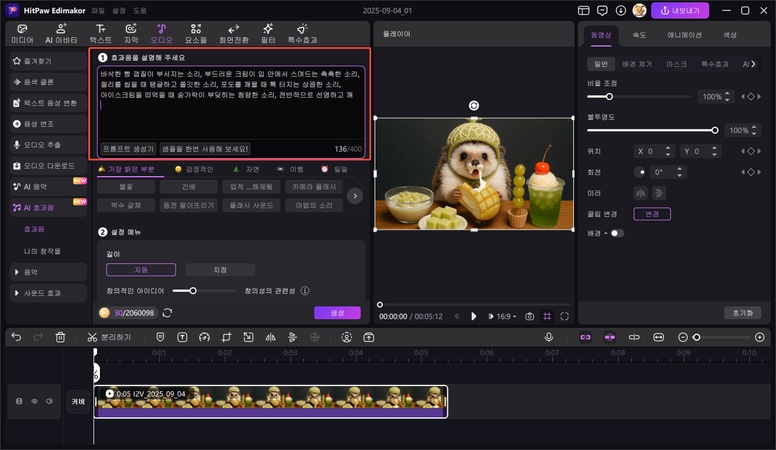Click the horizontal mirror flip icon
This screenshot has height=450, width=776.
point(640,193)
